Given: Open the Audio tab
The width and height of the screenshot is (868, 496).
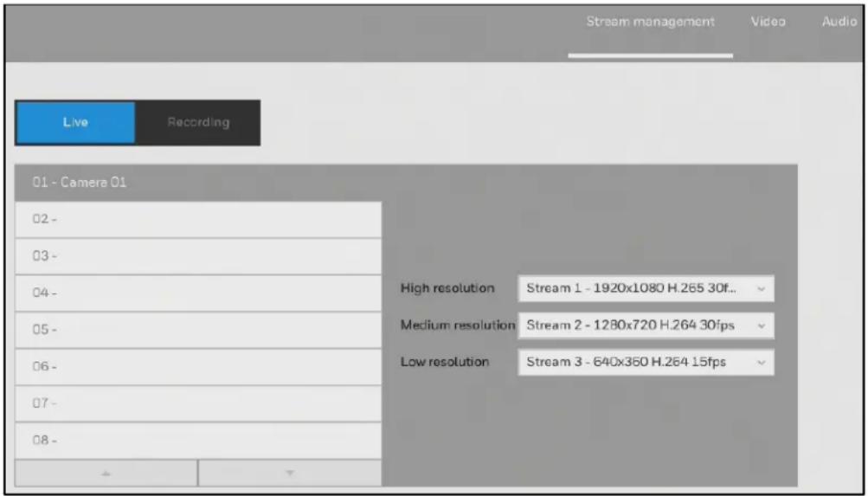Looking at the screenshot, I should [839, 23].
